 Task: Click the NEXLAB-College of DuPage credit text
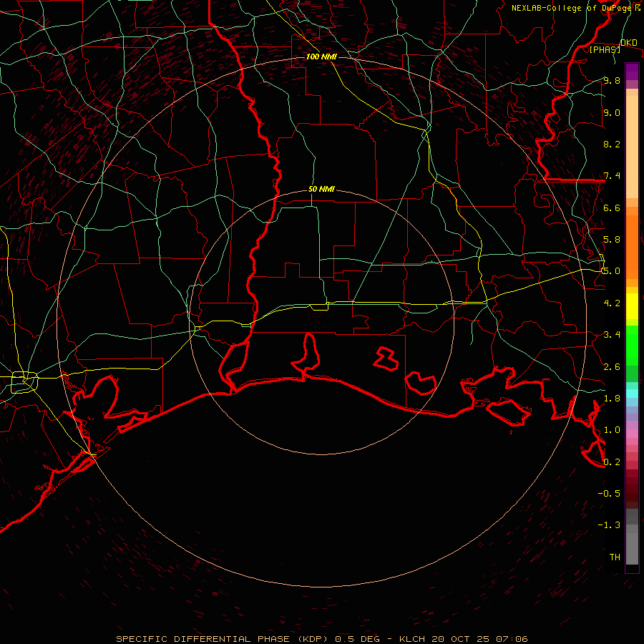572,8
